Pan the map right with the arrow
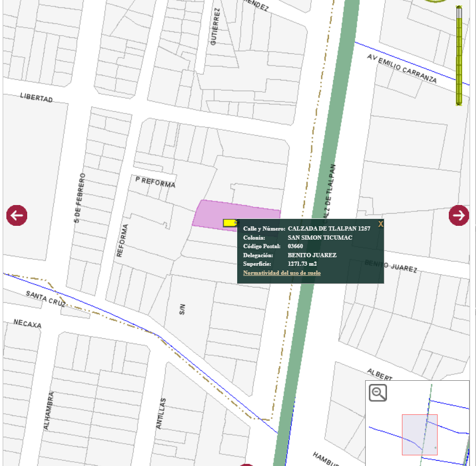The image size is (476, 466). click(459, 215)
